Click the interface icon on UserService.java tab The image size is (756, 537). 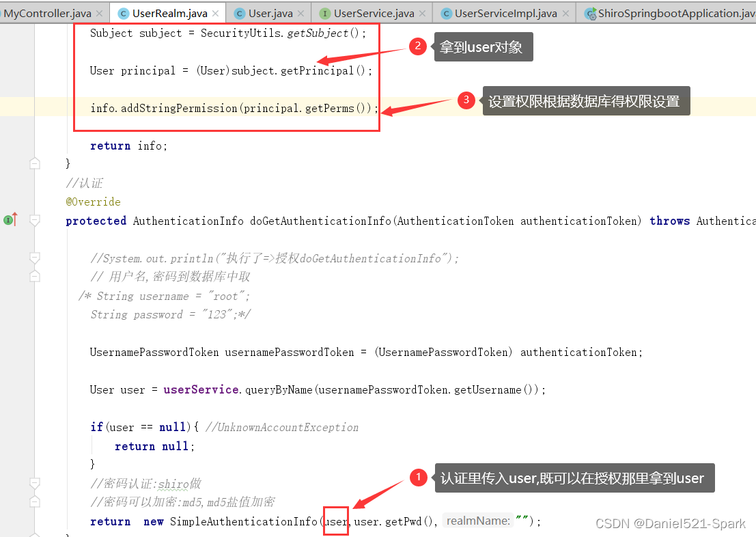(x=325, y=14)
